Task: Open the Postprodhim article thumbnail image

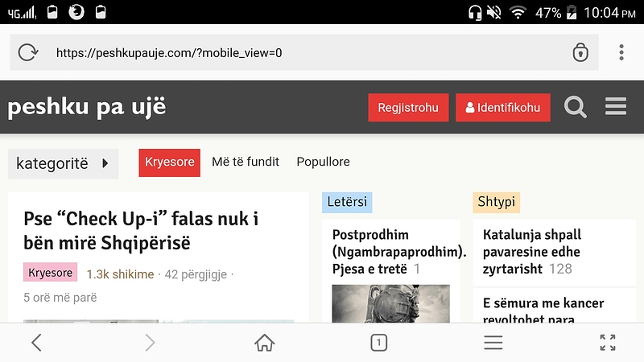Action: [391, 303]
